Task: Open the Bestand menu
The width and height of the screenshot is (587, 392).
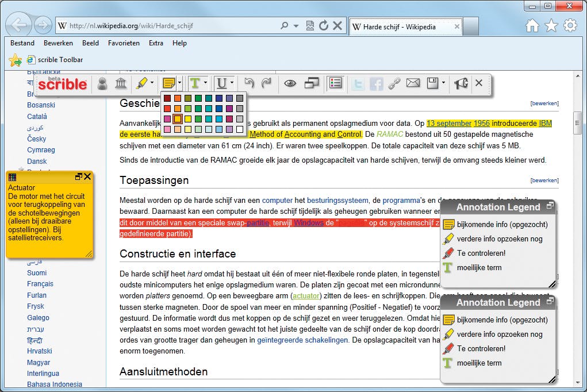Action: tap(22, 43)
